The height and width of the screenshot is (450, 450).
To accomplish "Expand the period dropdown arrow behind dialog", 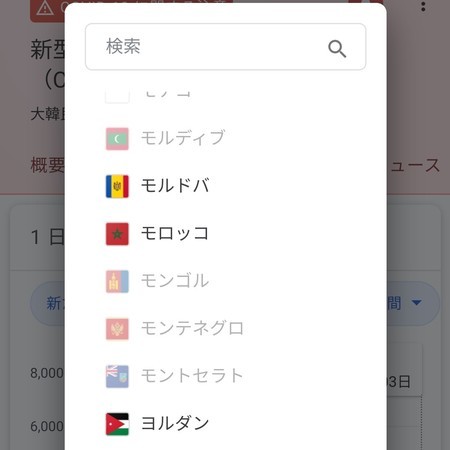I will coord(417,303).
